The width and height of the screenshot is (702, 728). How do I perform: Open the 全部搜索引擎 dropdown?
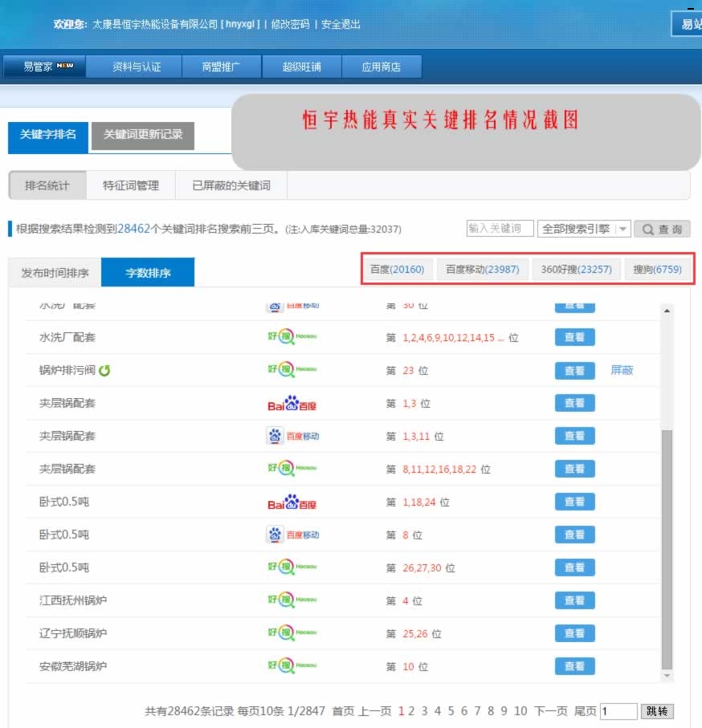pos(584,229)
